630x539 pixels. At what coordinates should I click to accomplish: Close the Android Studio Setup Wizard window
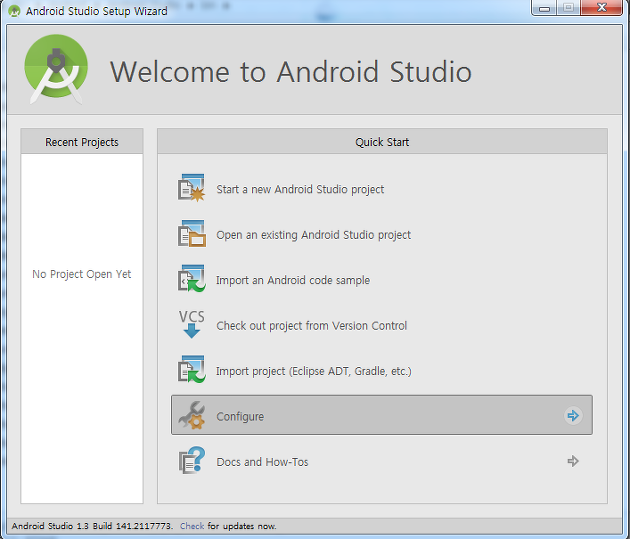pos(601,8)
